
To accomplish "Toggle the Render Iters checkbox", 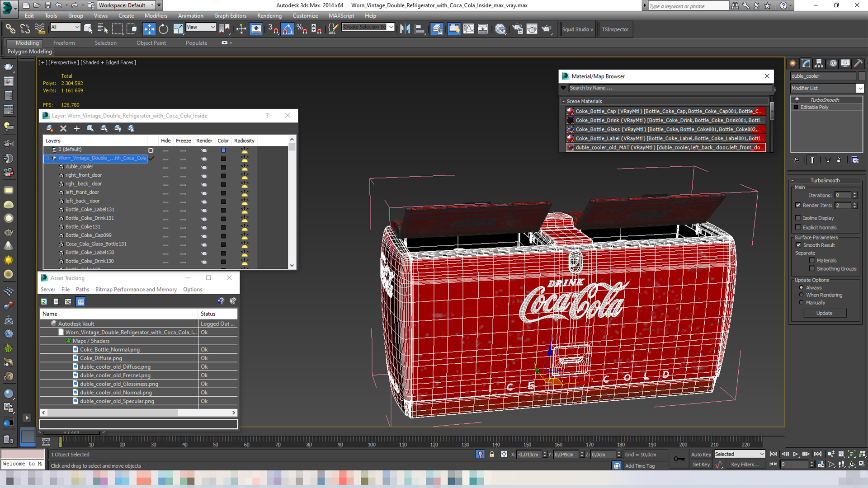I will click(x=798, y=205).
